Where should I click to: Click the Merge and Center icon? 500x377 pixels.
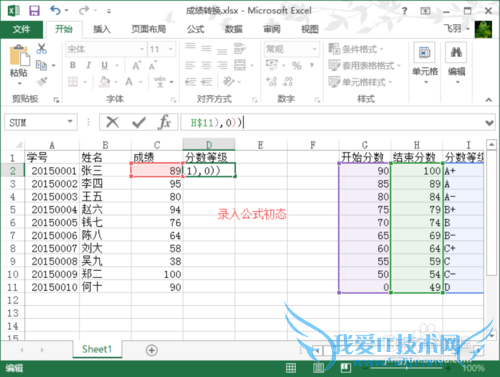pos(240,65)
